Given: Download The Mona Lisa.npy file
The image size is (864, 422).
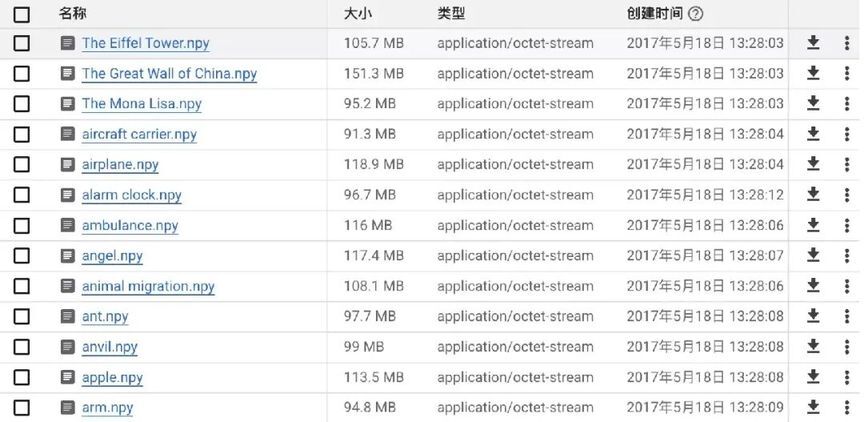Looking at the screenshot, I should (x=813, y=104).
